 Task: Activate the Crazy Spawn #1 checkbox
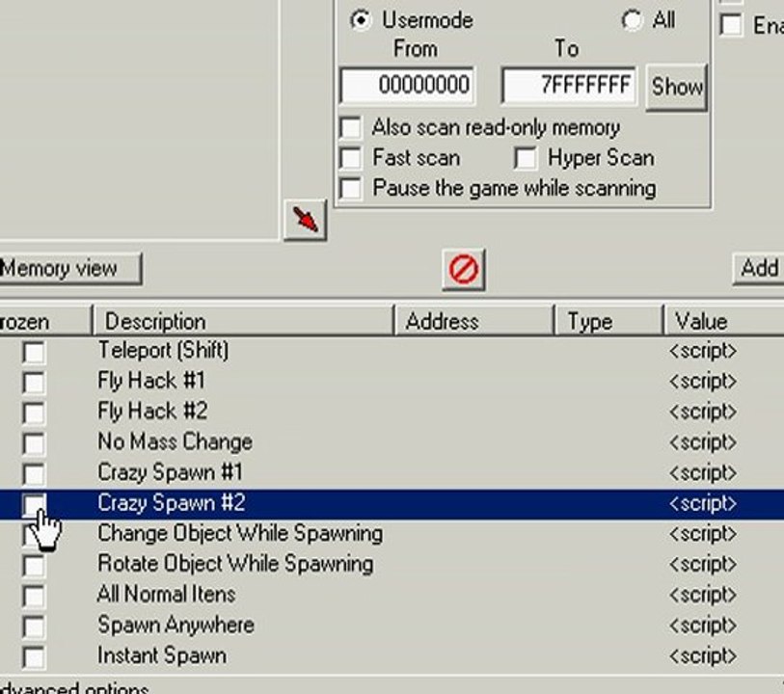[34, 473]
